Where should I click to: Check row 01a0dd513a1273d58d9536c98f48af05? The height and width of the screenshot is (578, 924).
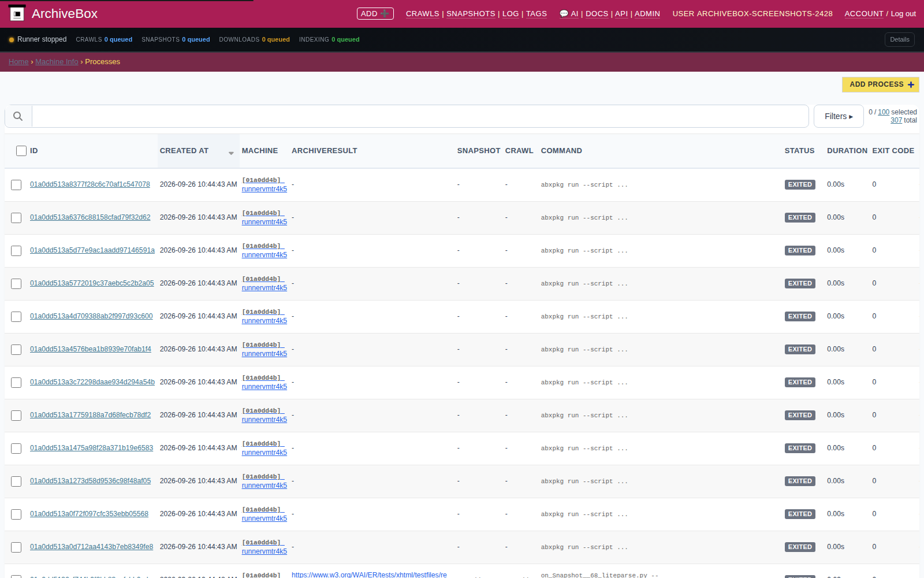coord(16,481)
